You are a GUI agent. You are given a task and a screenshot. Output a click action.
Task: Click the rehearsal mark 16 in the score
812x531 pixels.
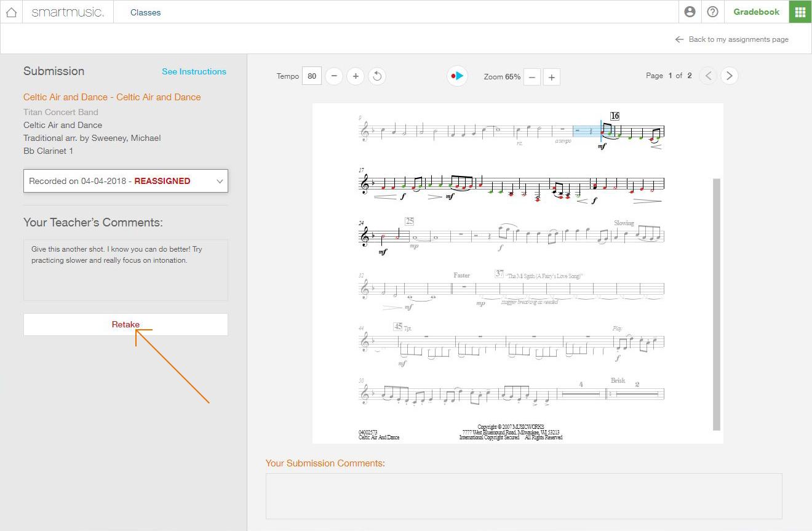pyautogui.click(x=615, y=116)
